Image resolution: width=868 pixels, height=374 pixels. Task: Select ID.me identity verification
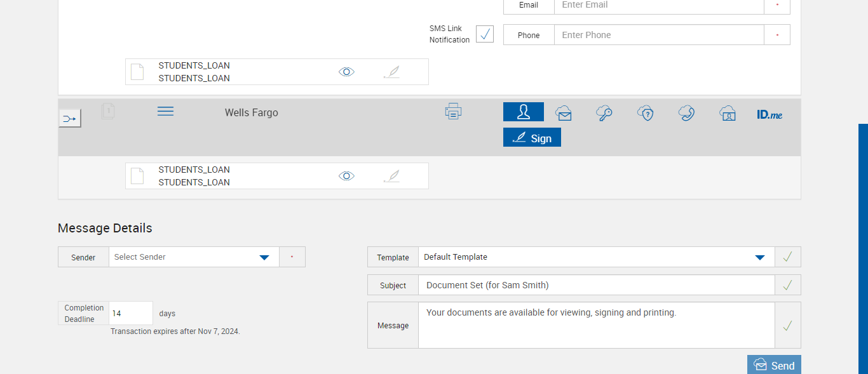[x=770, y=114]
